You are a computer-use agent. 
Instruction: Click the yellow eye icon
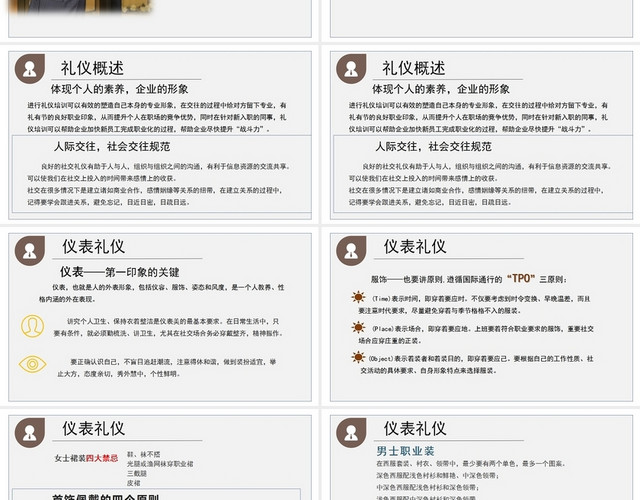[x=32, y=364]
